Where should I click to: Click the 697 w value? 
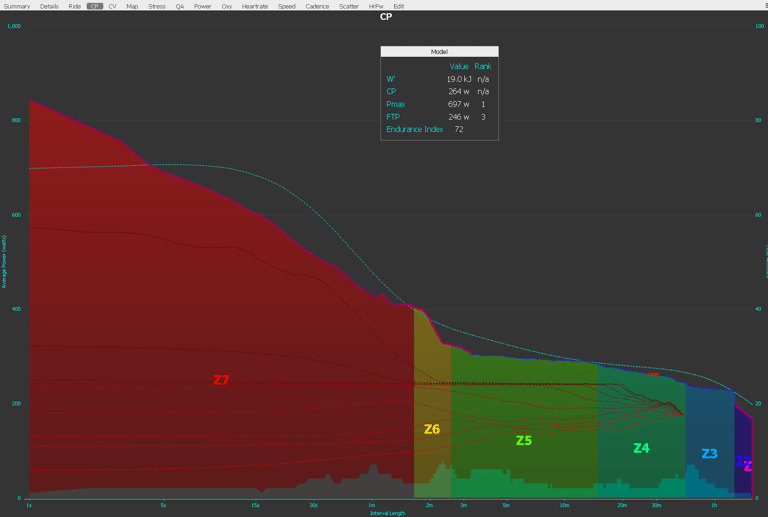[459, 104]
